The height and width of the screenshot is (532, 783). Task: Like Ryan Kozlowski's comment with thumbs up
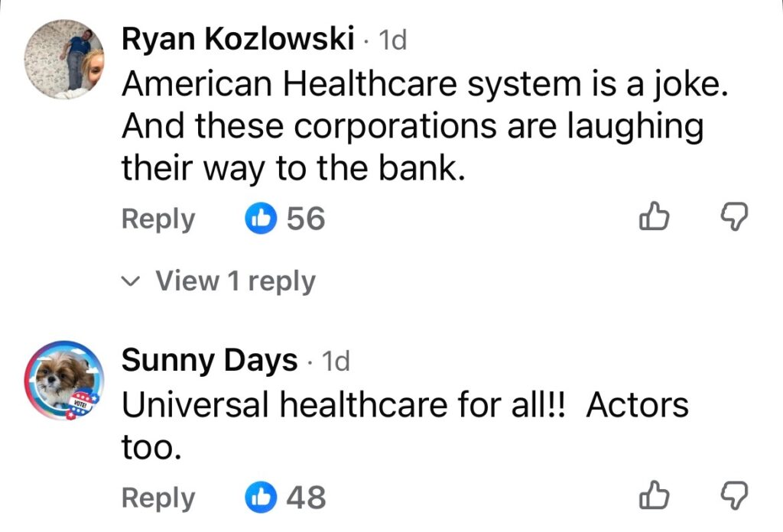(655, 219)
